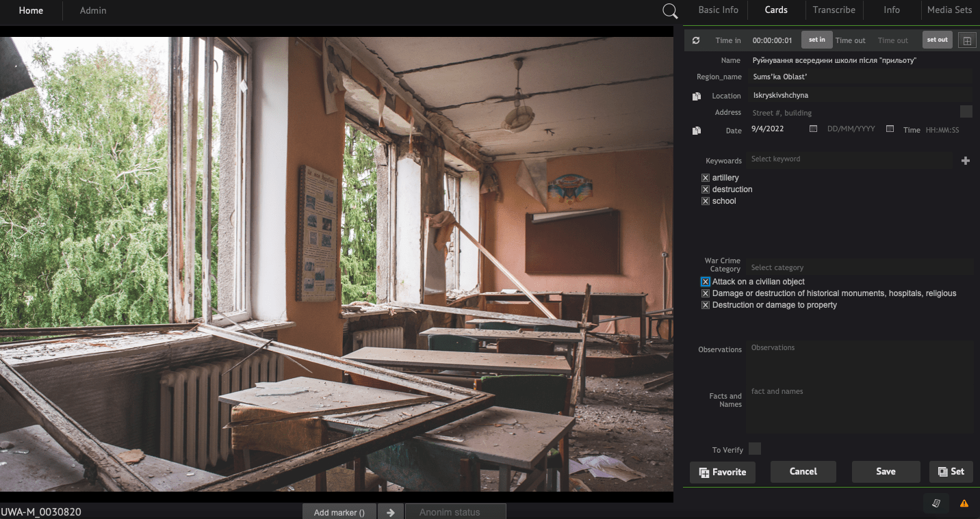Screen dimensions: 980x519
Task: Switch to the Info tab
Action: click(x=892, y=10)
